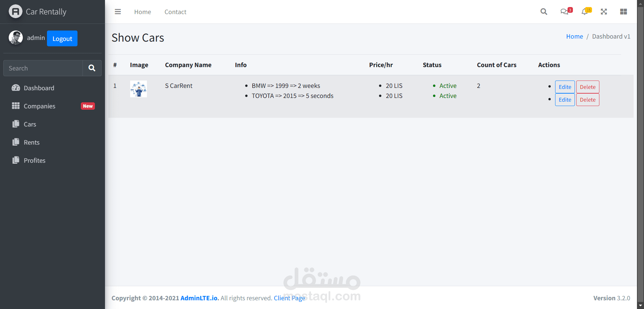This screenshot has width=644, height=309.
Task: Click the Dashboard speedometer icon
Action: tap(16, 88)
